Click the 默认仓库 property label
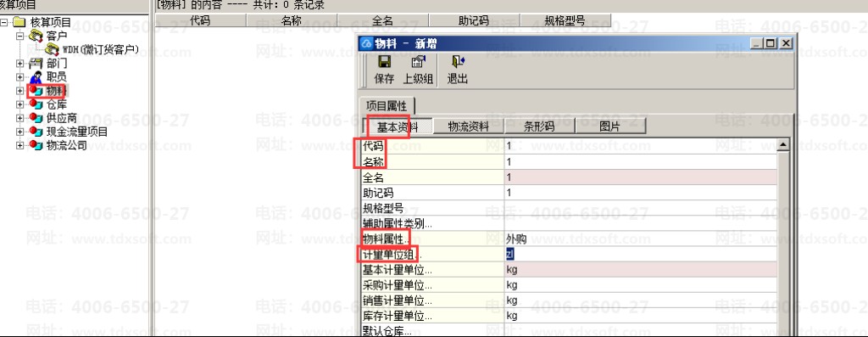868x337 pixels. pyautogui.click(x=387, y=331)
